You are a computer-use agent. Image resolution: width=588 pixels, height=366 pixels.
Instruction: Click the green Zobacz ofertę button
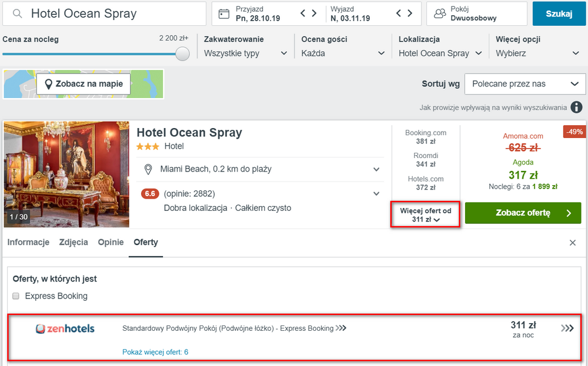point(523,213)
